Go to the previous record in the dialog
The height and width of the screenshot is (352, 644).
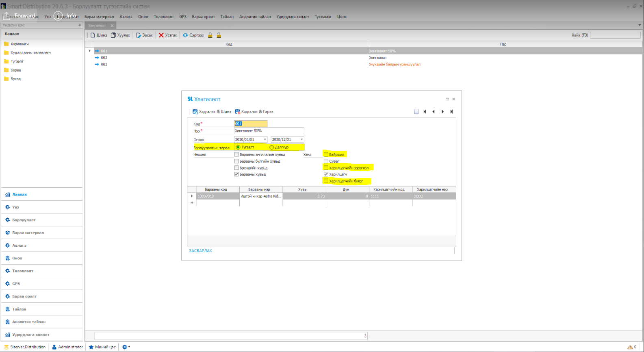[434, 112]
